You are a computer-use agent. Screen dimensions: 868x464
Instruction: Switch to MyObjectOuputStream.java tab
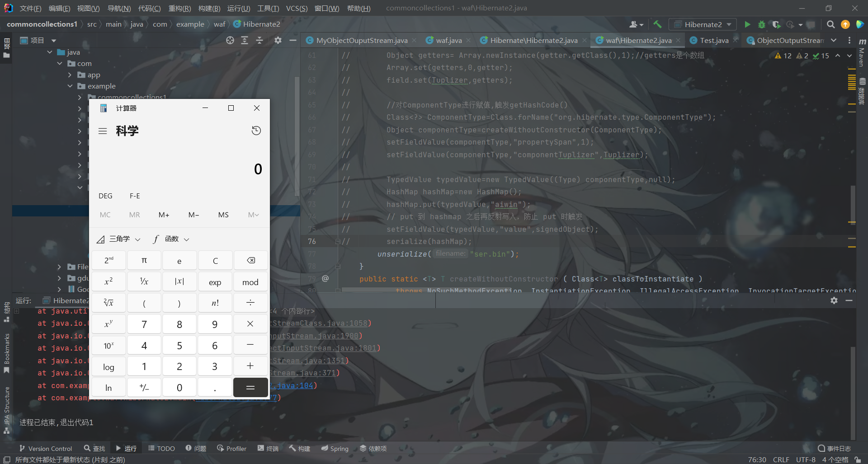coord(361,40)
